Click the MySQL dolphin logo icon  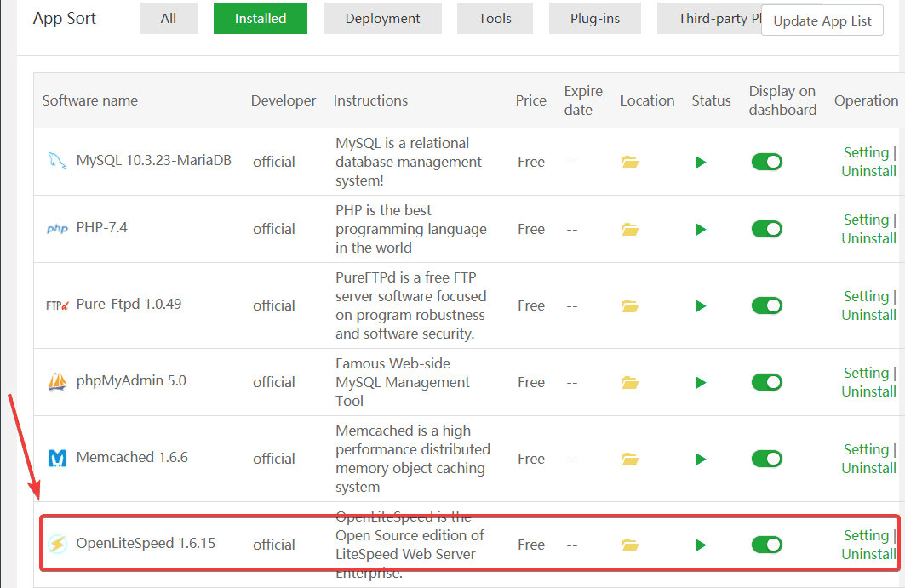point(57,161)
